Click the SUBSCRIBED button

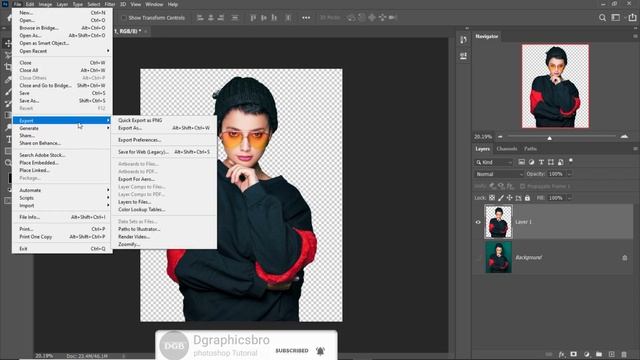(292, 351)
